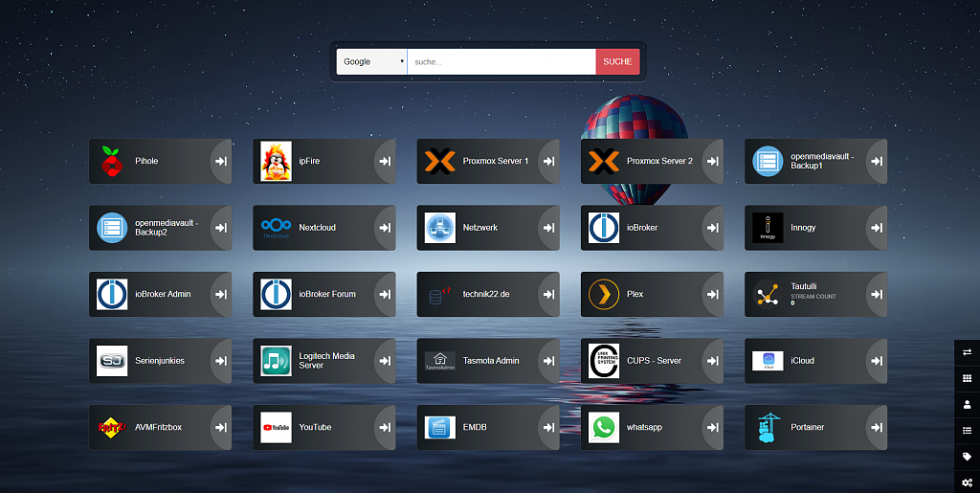This screenshot has height=493, width=980.
Task: Click the YouTube logo icon
Action: [276, 427]
